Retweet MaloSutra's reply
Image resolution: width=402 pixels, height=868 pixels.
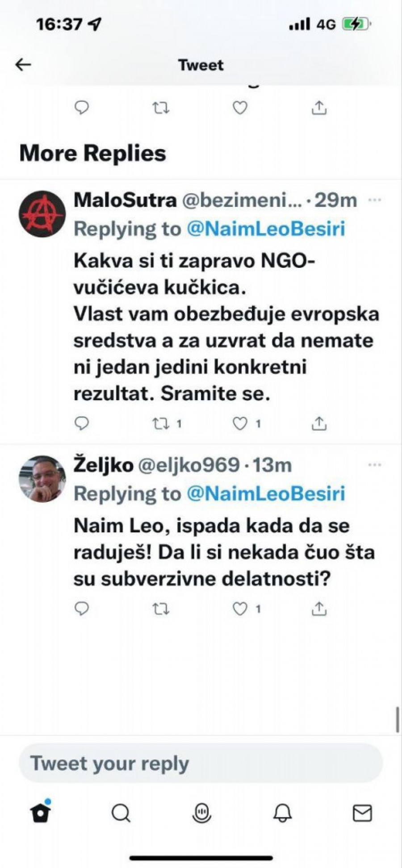161,423
